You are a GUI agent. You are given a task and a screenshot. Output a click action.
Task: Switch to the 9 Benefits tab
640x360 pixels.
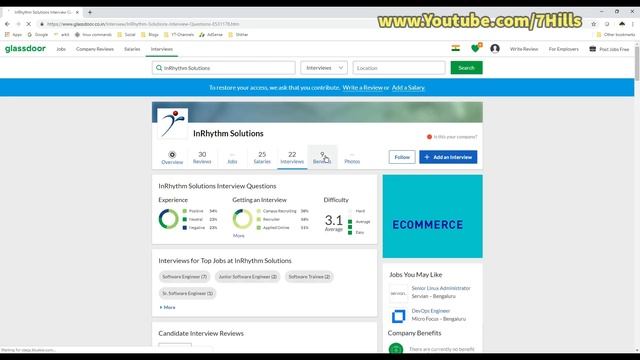[322, 158]
